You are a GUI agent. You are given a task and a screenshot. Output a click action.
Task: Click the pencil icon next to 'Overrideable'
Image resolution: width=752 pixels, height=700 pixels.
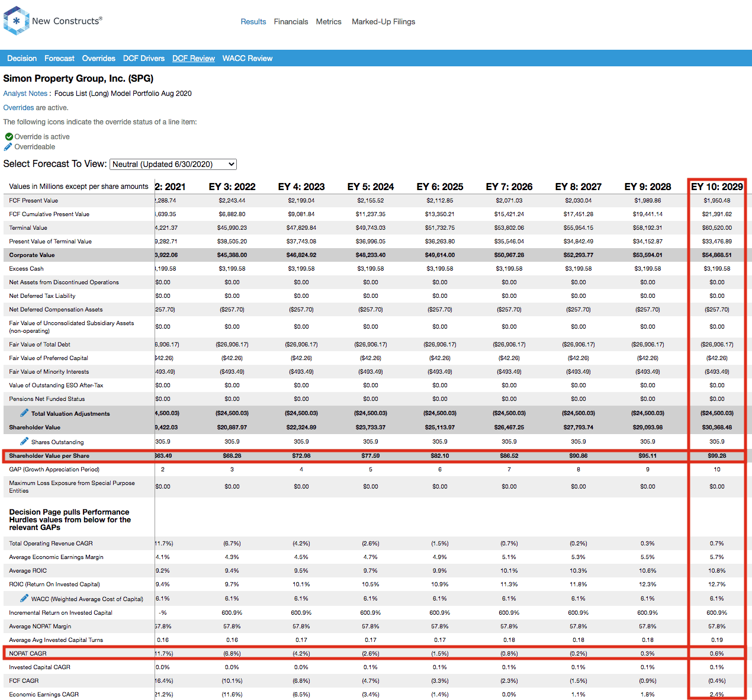8,147
